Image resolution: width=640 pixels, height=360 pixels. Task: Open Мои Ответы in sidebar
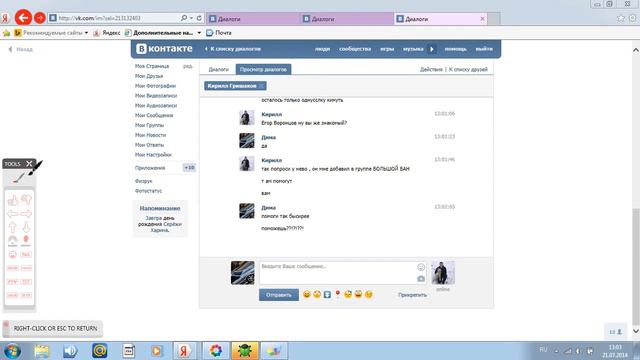pos(149,145)
